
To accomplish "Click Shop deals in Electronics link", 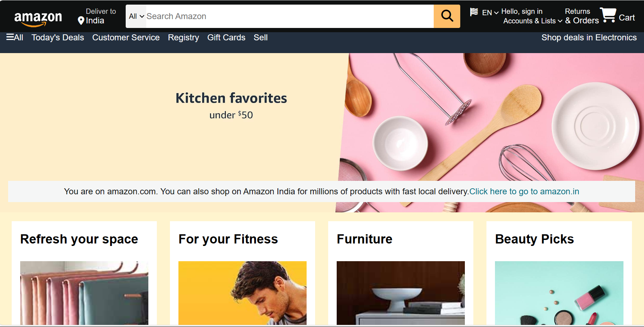I will 589,38.
